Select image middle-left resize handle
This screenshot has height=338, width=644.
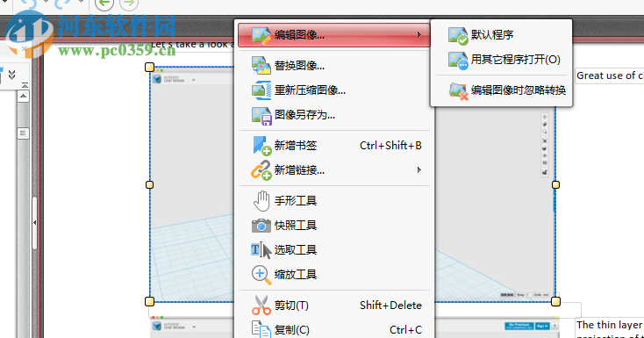coord(149,184)
